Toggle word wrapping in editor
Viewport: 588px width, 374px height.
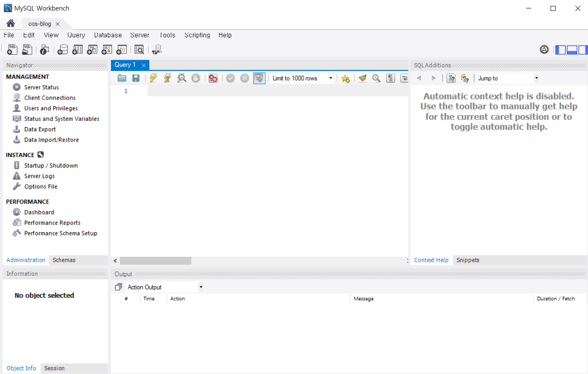pos(404,78)
